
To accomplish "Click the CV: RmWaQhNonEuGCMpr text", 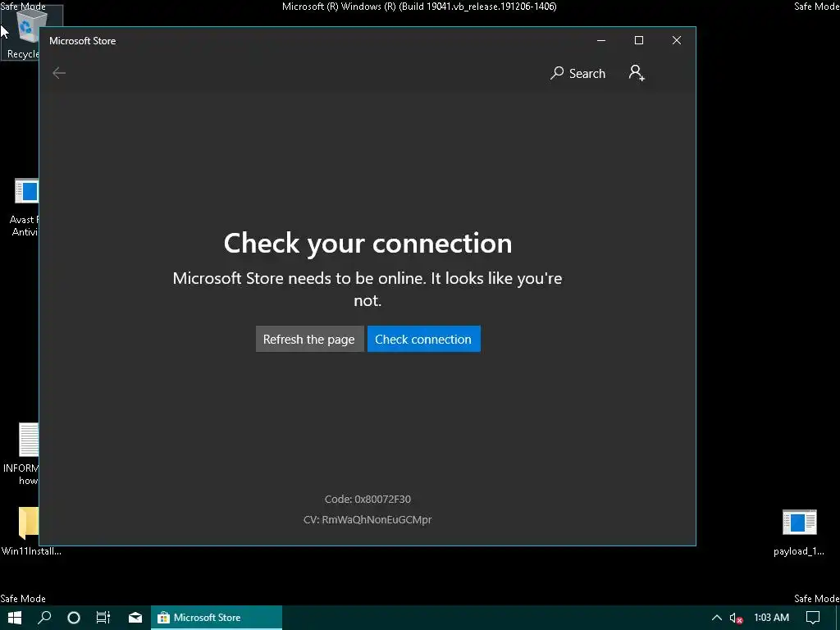I will (367, 519).
